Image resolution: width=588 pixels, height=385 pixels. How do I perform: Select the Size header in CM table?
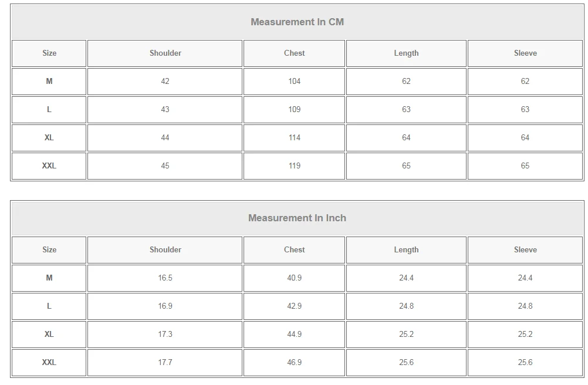click(x=49, y=53)
